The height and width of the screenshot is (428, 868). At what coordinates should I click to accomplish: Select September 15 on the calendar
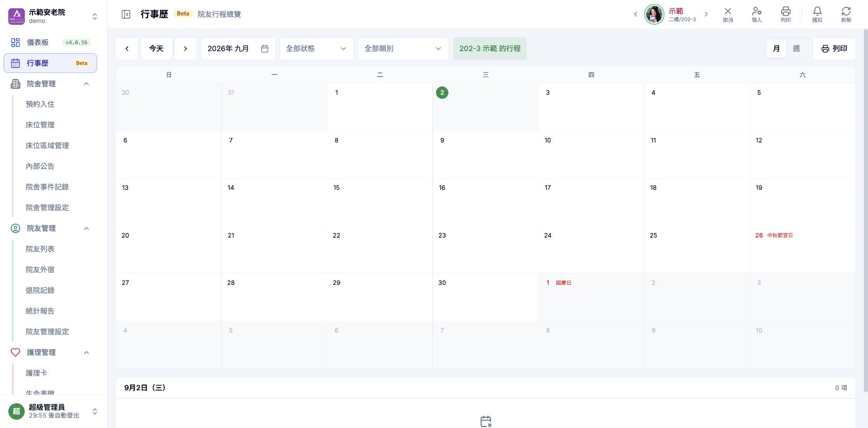tap(380, 202)
